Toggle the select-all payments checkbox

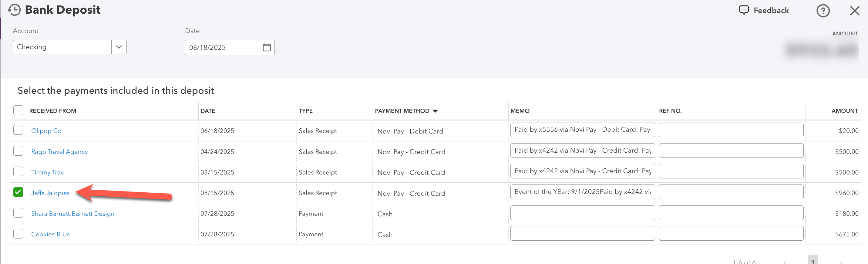point(18,110)
